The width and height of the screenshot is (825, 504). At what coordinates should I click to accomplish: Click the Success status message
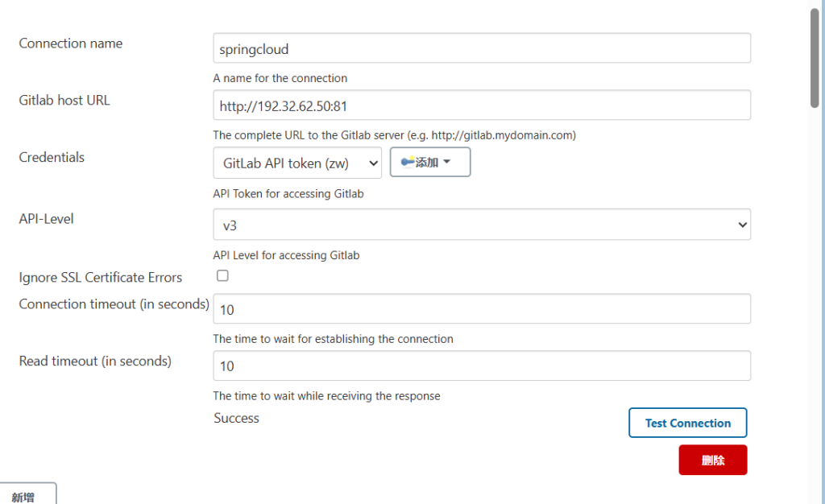[x=237, y=418]
